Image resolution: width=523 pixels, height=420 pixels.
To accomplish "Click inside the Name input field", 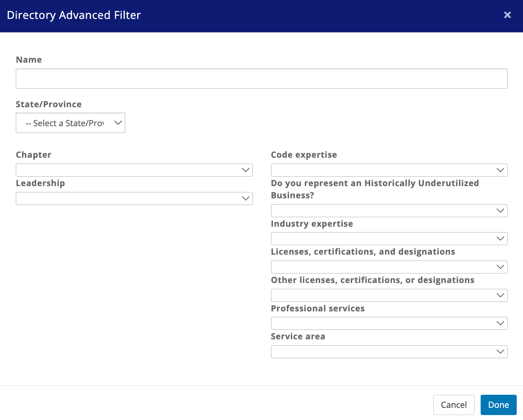I will pos(261,78).
